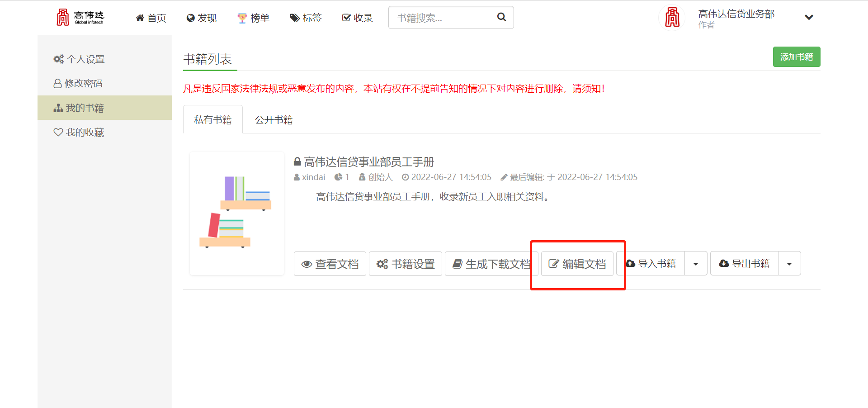The width and height of the screenshot is (868, 408).
Task: Click the Global Infotech logo
Action: (80, 18)
